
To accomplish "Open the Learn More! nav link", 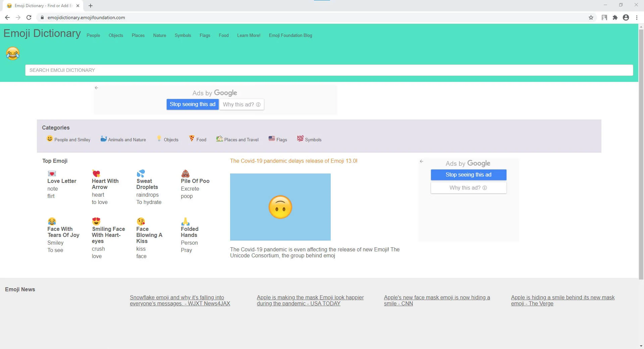I will point(249,35).
